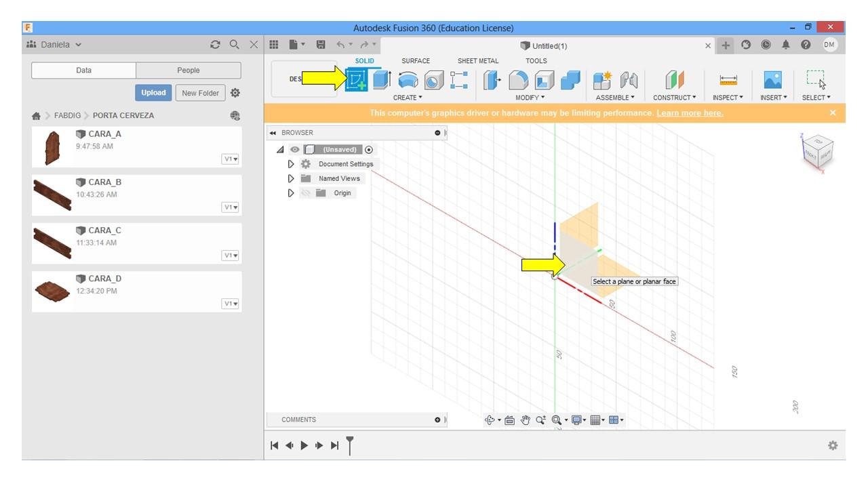
Task: Select the Combine tool
Action: pyautogui.click(x=570, y=81)
